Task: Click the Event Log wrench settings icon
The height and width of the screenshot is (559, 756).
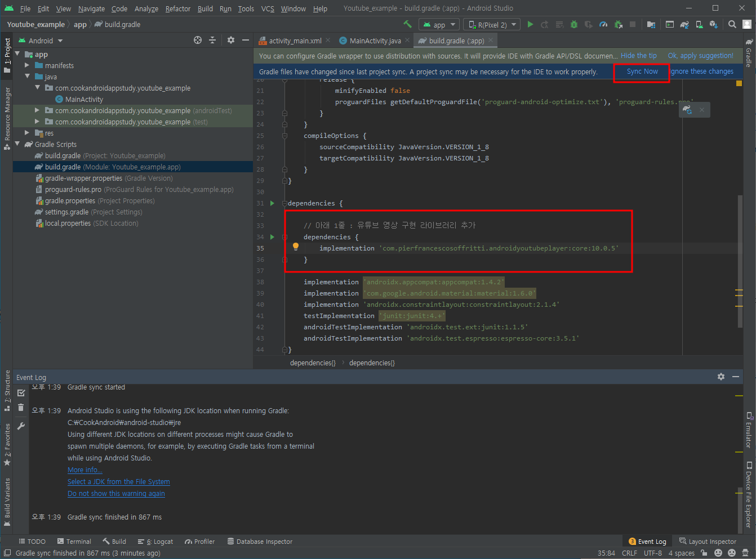Action: (x=21, y=426)
